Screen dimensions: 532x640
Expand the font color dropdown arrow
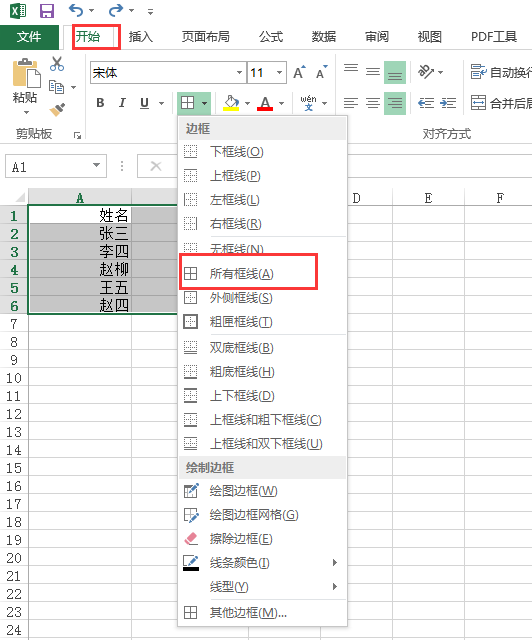tap(281, 103)
